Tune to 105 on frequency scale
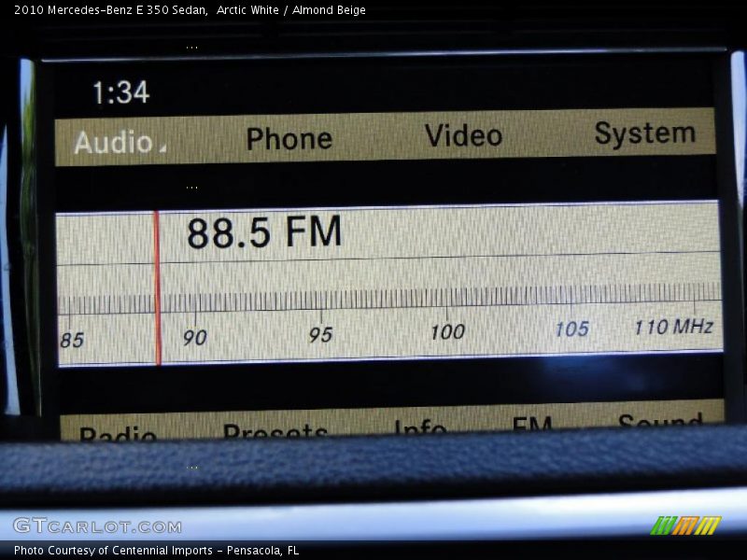 pyautogui.click(x=572, y=329)
